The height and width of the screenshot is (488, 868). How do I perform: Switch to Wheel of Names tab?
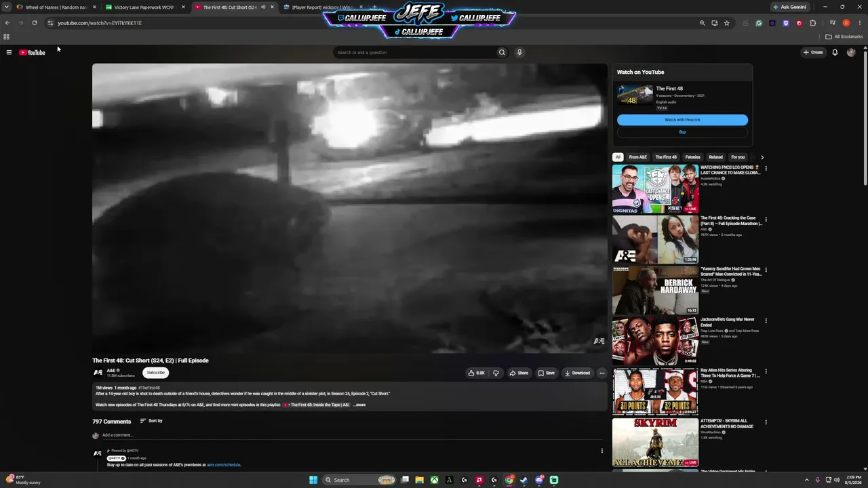[56, 7]
